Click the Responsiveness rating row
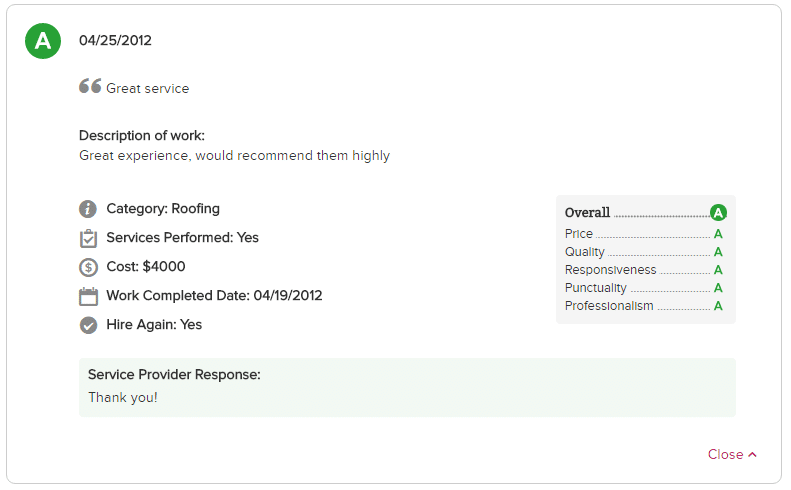The image size is (791, 490). (644, 270)
